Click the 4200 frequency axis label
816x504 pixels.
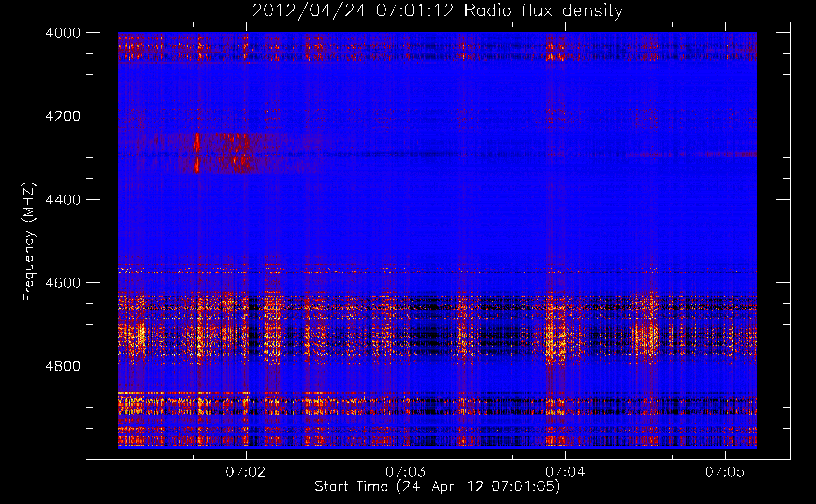[63, 116]
